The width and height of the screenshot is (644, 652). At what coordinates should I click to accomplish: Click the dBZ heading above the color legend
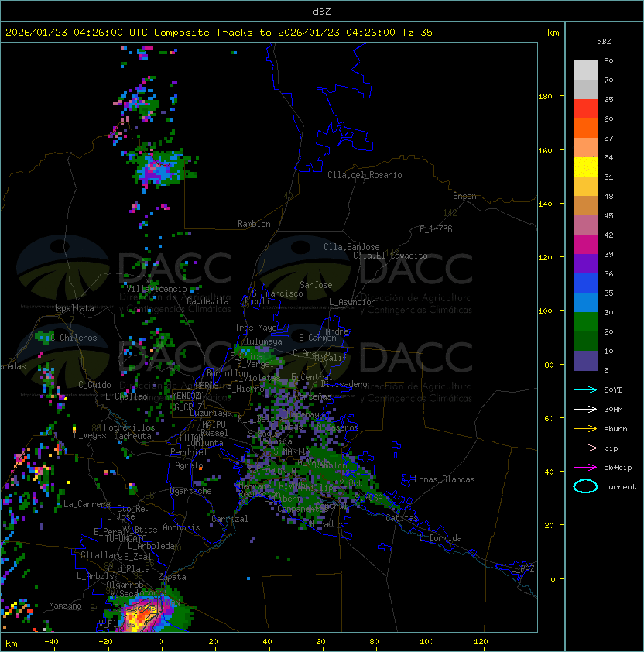[x=604, y=42]
